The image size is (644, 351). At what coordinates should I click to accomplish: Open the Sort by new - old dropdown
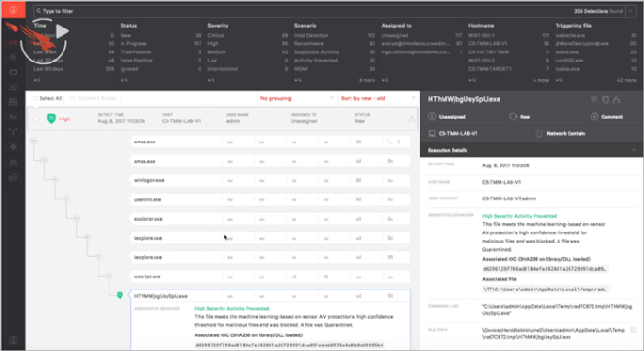378,98
